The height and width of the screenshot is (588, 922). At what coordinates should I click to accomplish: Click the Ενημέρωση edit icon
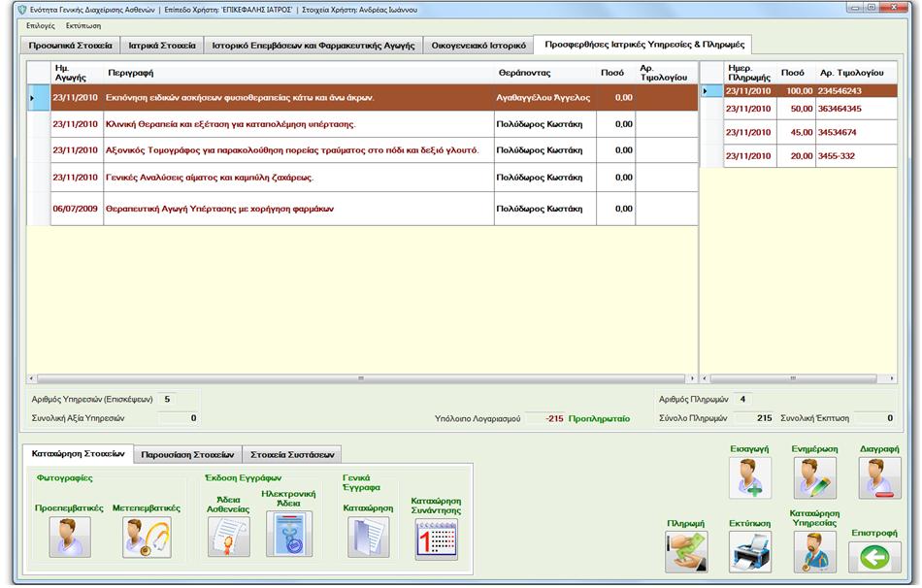(814, 477)
